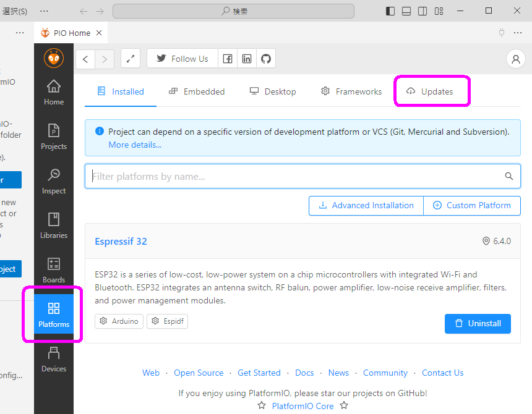Viewport: 532px width, 414px height.
Task: Switch to the Installed tab
Action: [x=121, y=91]
